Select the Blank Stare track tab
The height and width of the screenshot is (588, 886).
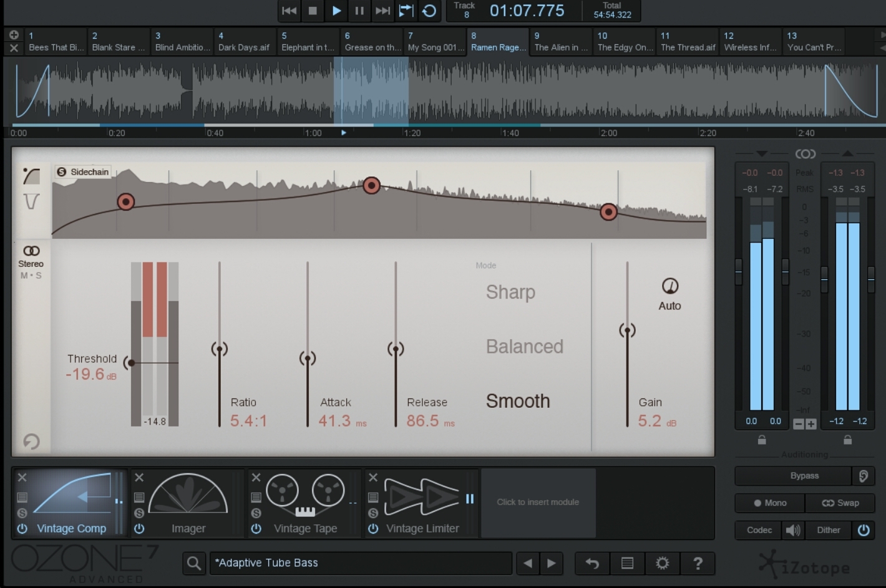[x=119, y=42]
